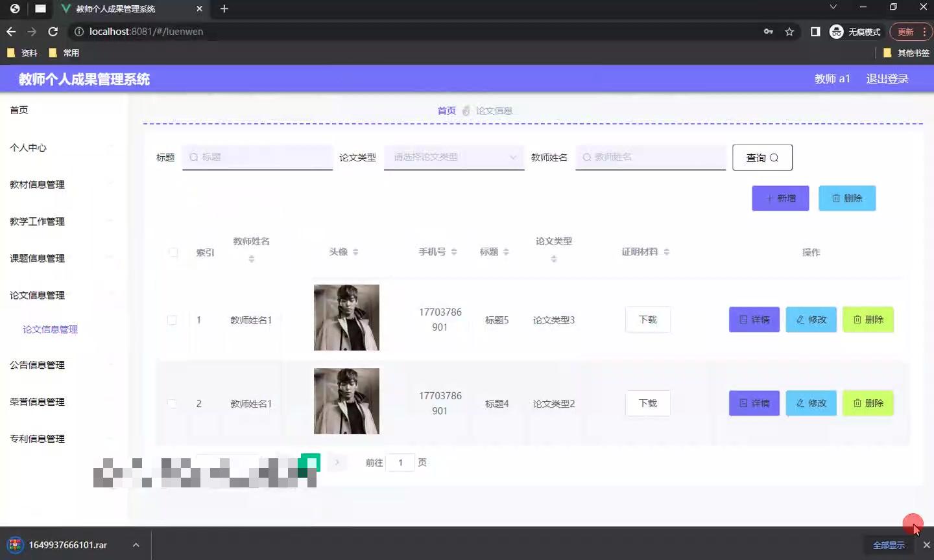Expand 1649937666101.rar download options chevron
The image size is (934, 560).
tap(136, 544)
